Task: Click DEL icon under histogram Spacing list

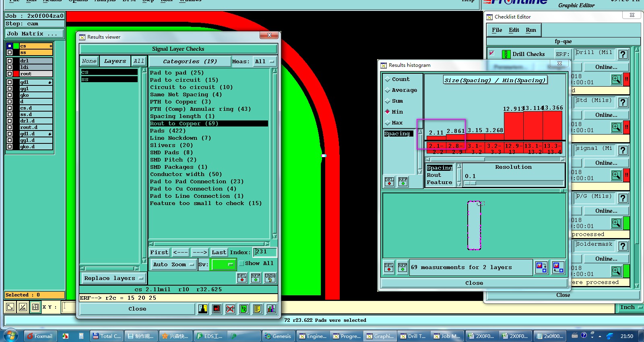Action: (389, 182)
